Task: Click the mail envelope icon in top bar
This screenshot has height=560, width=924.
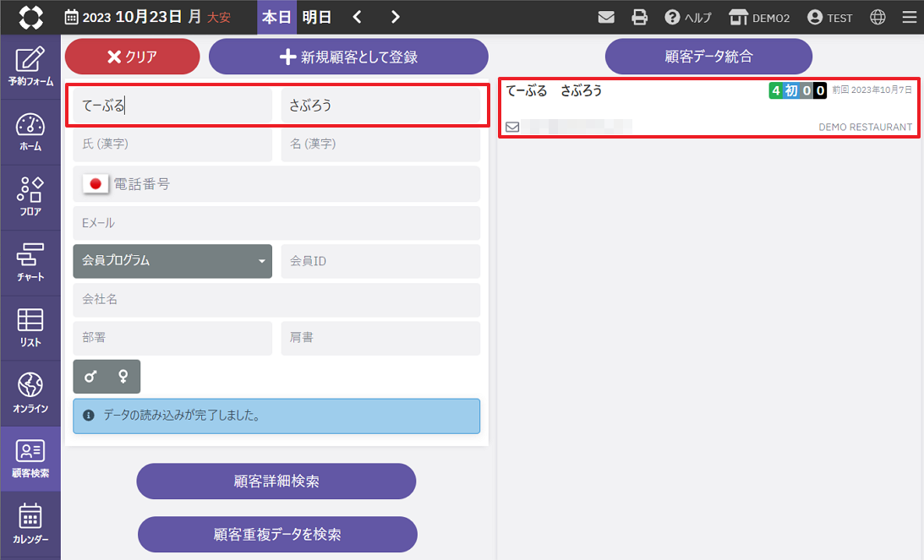Action: click(x=606, y=17)
